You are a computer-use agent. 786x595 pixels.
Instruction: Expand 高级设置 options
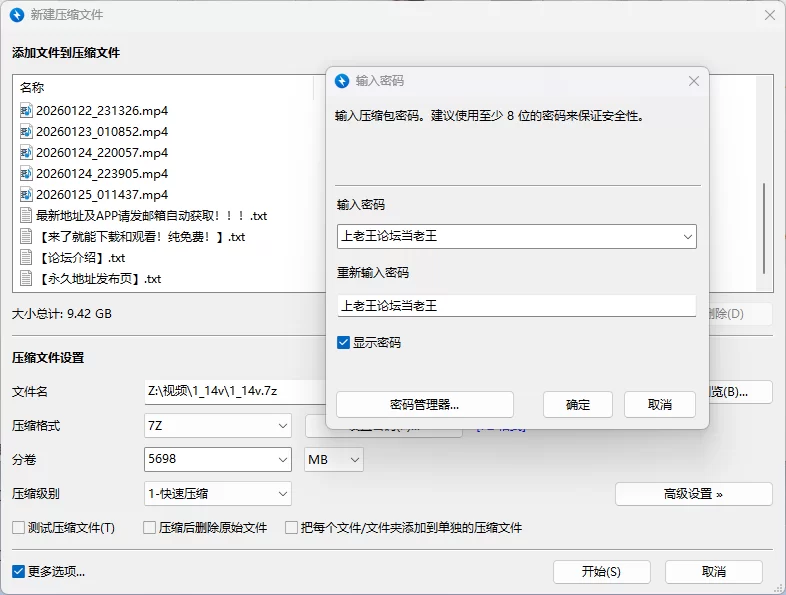693,494
